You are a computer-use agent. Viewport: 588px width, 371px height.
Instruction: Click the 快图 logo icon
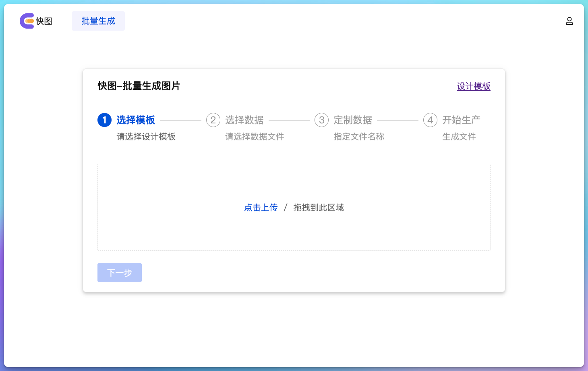coord(27,21)
